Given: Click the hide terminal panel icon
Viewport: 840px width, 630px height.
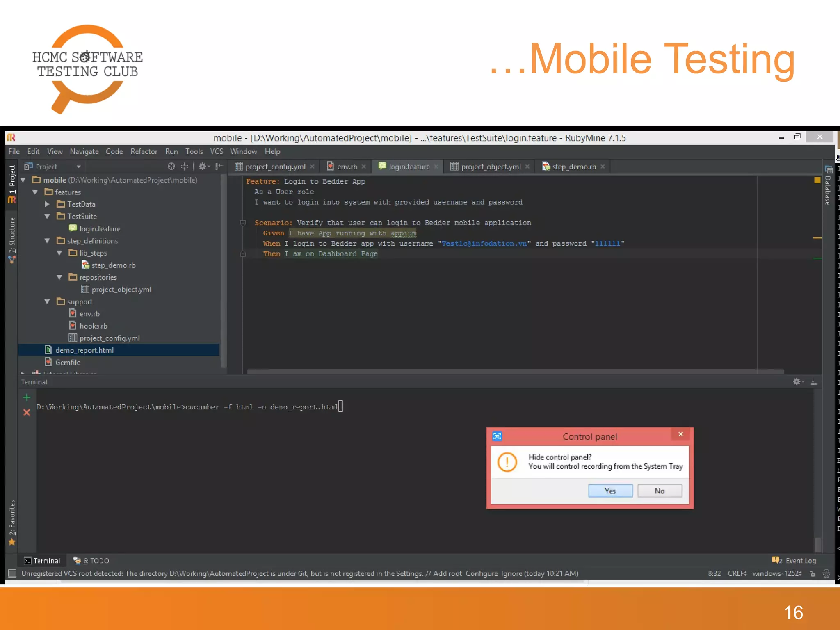Looking at the screenshot, I should [814, 381].
